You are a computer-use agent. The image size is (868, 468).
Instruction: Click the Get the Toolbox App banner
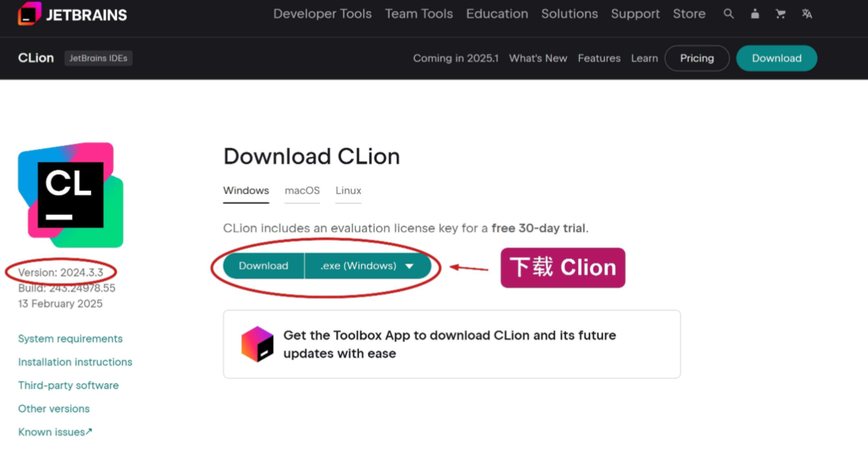452,344
